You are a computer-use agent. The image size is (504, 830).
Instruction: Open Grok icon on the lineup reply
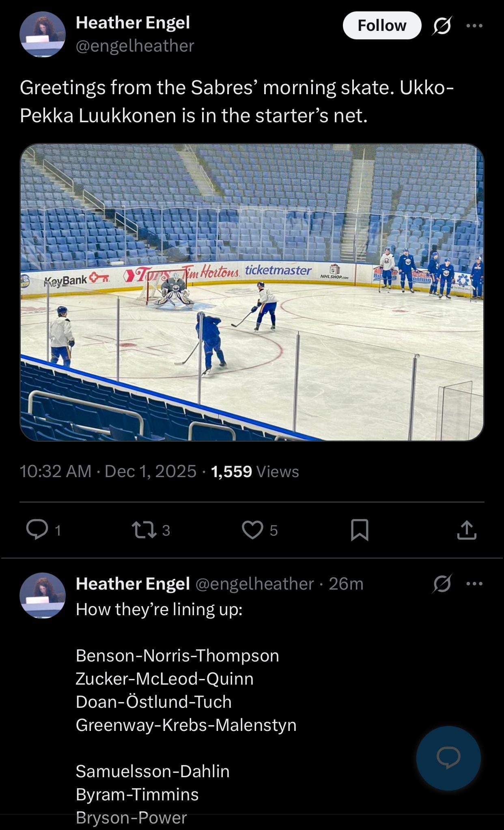pos(442,584)
